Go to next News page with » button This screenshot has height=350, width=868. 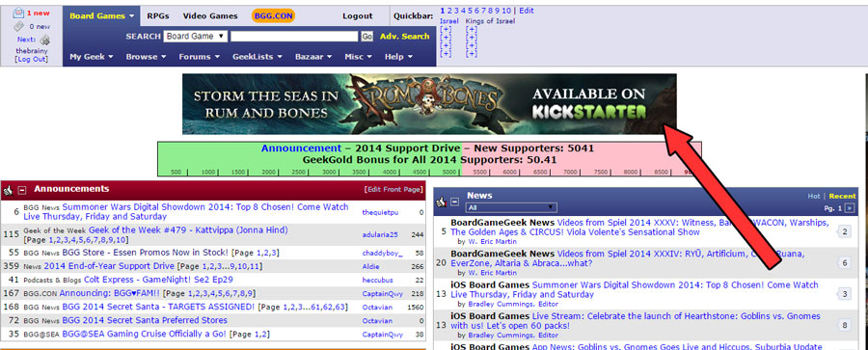(x=849, y=208)
